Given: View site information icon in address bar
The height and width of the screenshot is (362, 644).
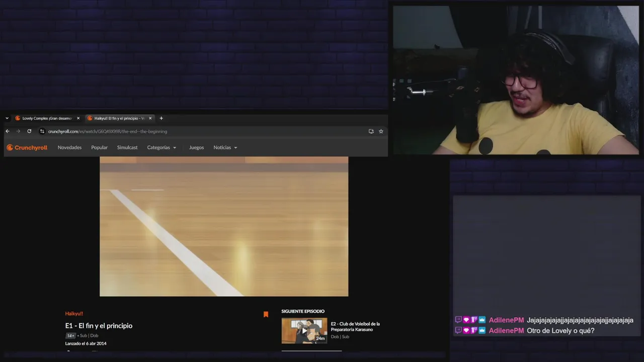Looking at the screenshot, I should click(x=42, y=131).
